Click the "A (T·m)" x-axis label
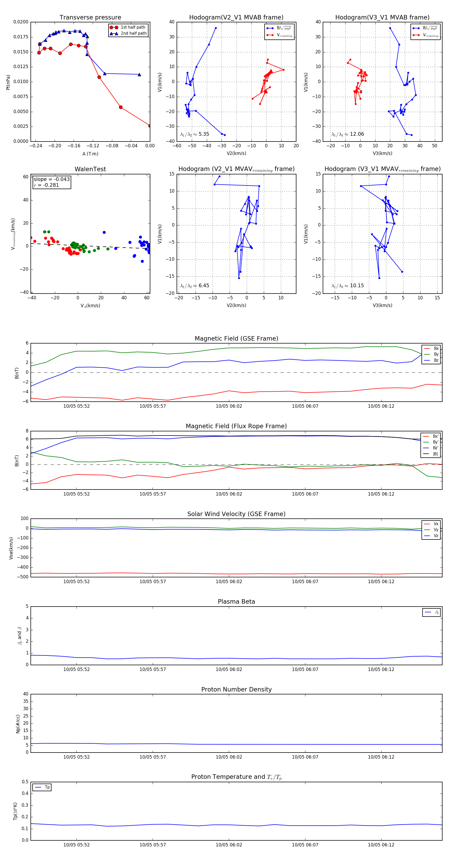Viewport: 473px width, 868px height. pyautogui.click(x=90, y=154)
